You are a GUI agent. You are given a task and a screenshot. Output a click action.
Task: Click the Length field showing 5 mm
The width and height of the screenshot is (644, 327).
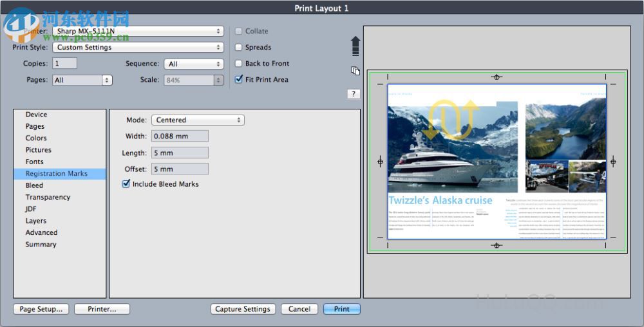[x=180, y=153]
